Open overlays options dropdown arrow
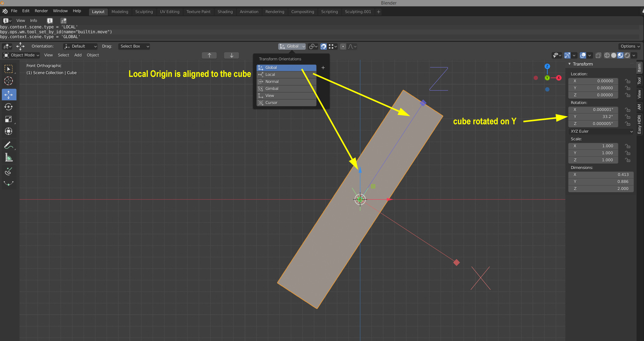The image size is (644, 341). click(x=589, y=55)
